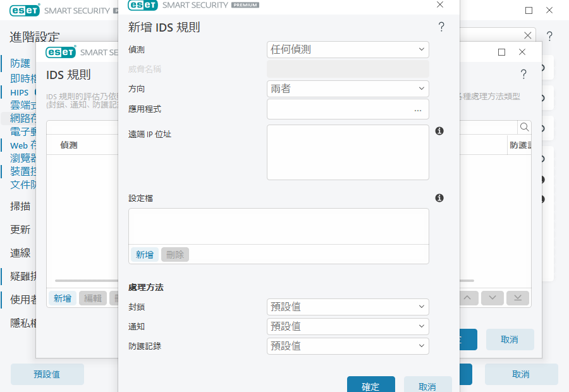Open the 偵測 dropdown showing 任何偵測
The width and height of the screenshot is (569, 392).
coord(348,49)
